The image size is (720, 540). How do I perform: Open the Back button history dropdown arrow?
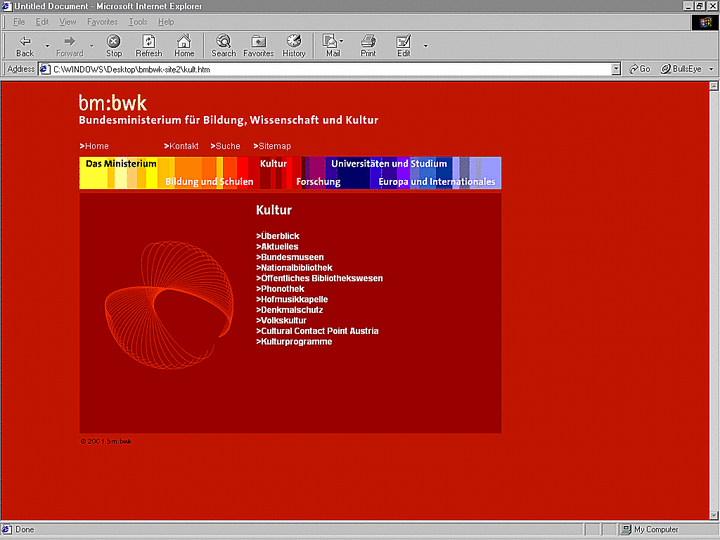click(x=47, y=46)
